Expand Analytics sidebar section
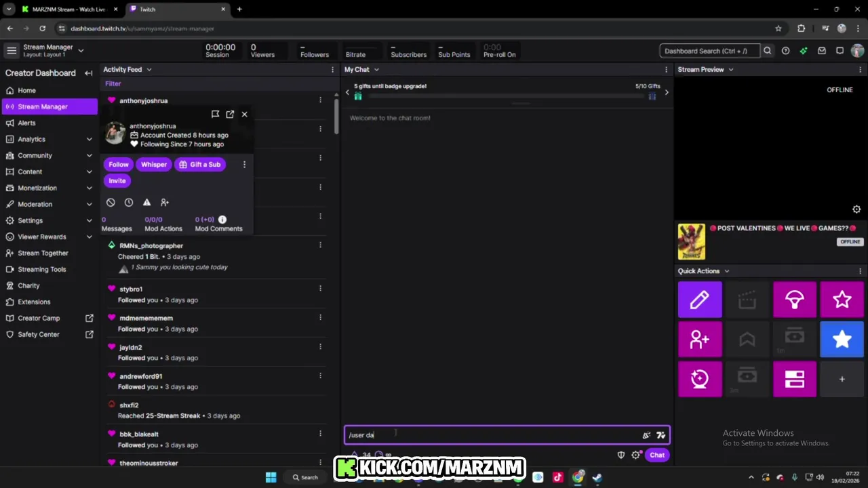 90,139
